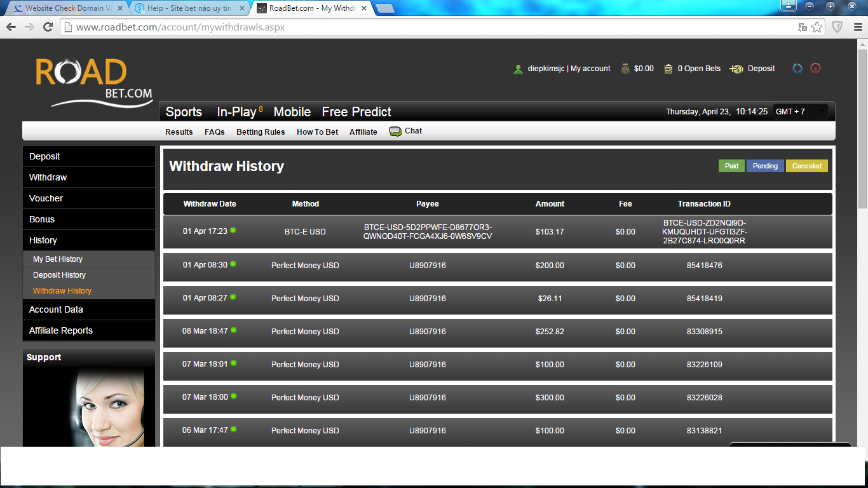Select Affiliate Reports in the sidebar
The width and height of the screenshot is (868, 488).
point(89,330)
